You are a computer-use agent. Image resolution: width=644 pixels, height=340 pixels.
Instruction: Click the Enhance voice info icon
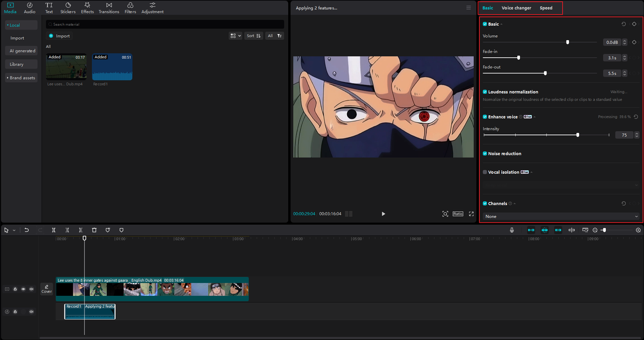521,117
